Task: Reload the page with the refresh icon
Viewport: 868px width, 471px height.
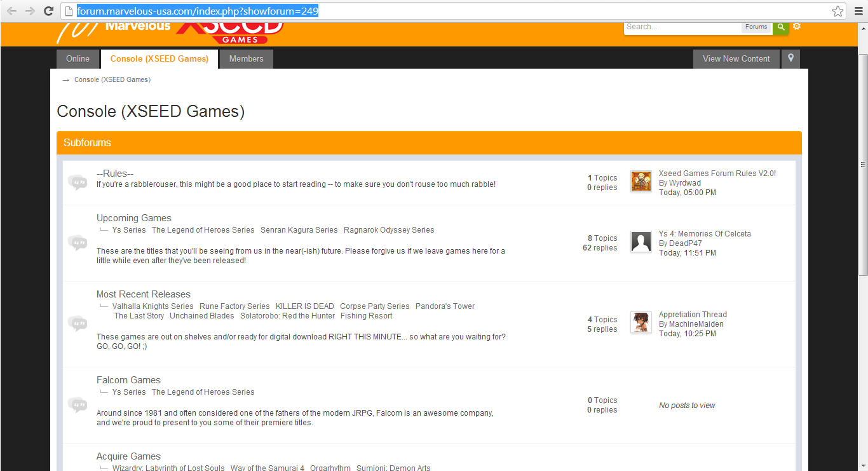Action: 48,11
